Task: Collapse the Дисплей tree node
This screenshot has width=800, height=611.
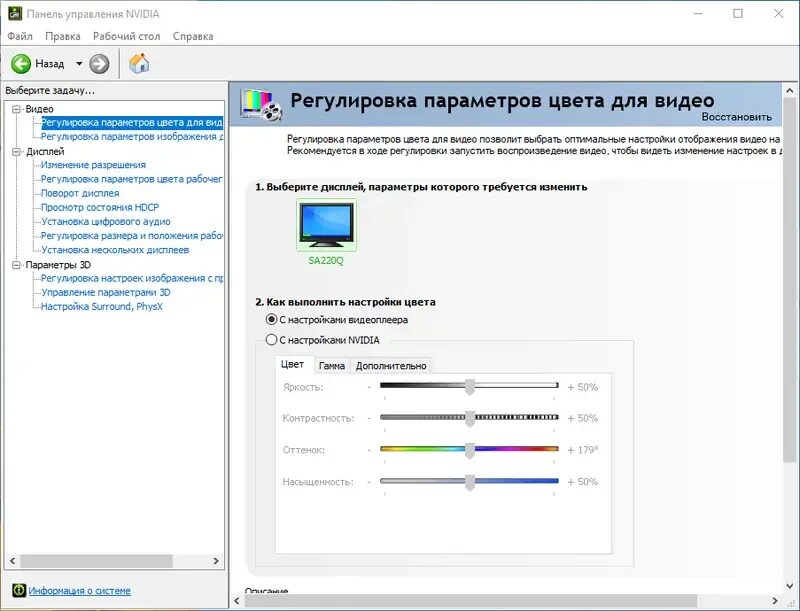Action: (x=16, y=151)
